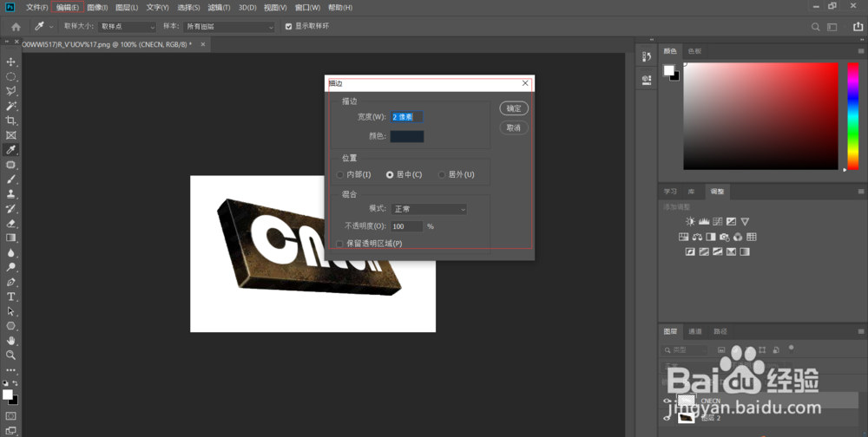868x437 pixels.
Task: Add a Curves adjustment
Action: pyautogui.click(x=718, y=222)
